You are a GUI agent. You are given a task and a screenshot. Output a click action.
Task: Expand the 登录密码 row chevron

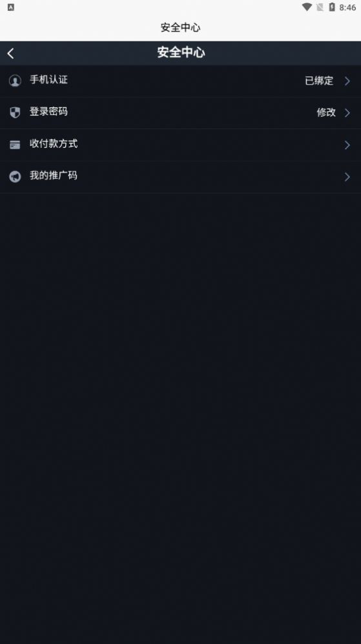coord(347,112)
